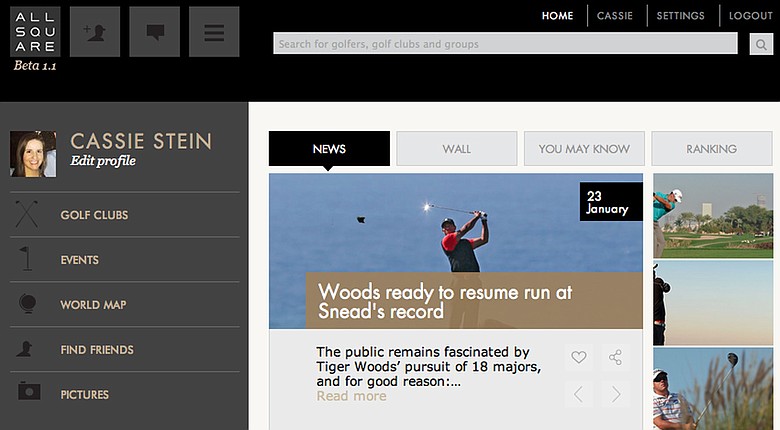Screen dimensions: 780x430
Task: Open the striped-shirt golfer swing thumbnail
Action: pyautogui.click(x=713, y=389)
